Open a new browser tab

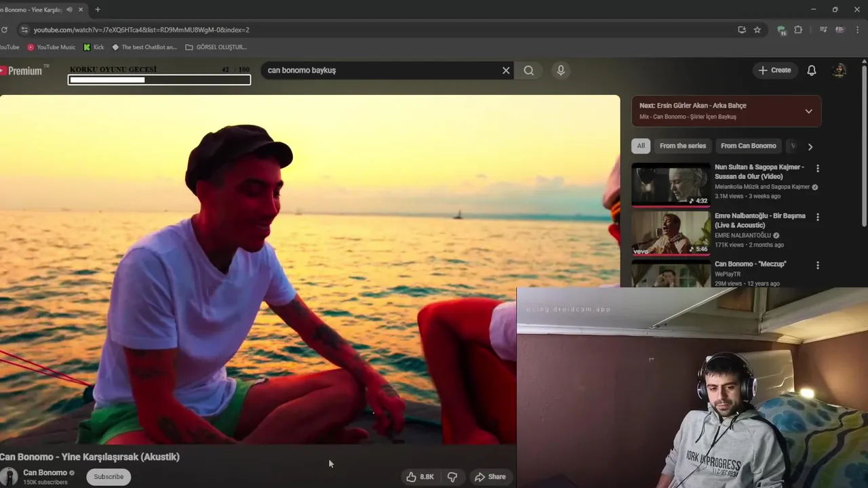coord(98,9)
